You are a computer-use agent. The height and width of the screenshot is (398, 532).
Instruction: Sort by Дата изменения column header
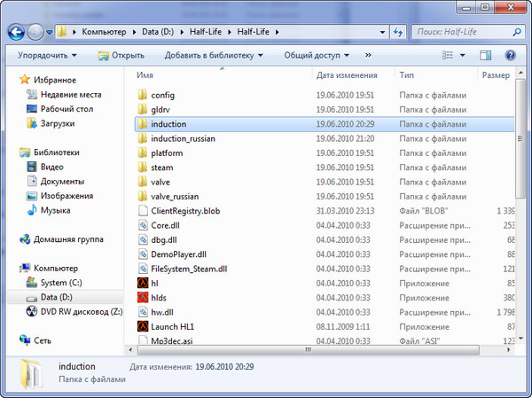pos(347,75)
